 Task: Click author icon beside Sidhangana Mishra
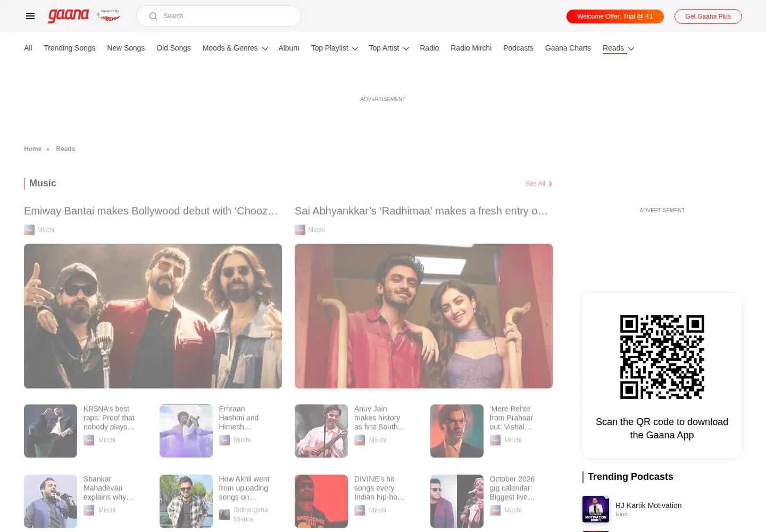click(x=224, y=514)
